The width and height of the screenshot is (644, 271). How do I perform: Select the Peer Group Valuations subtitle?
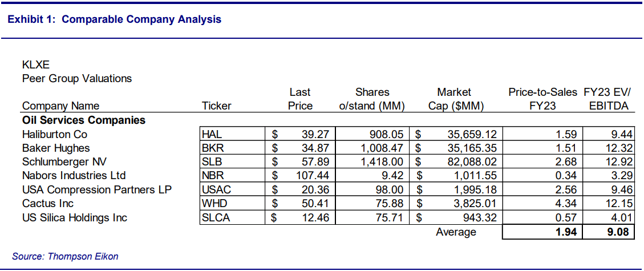[76, 78]
